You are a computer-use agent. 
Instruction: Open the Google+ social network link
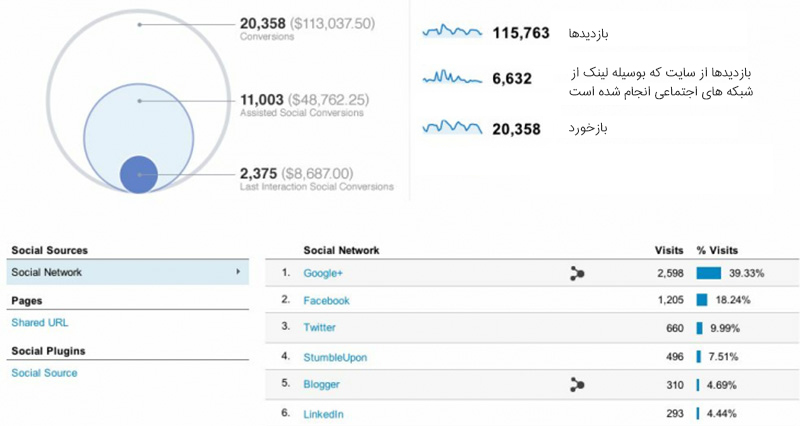click(x=323, y=273)
